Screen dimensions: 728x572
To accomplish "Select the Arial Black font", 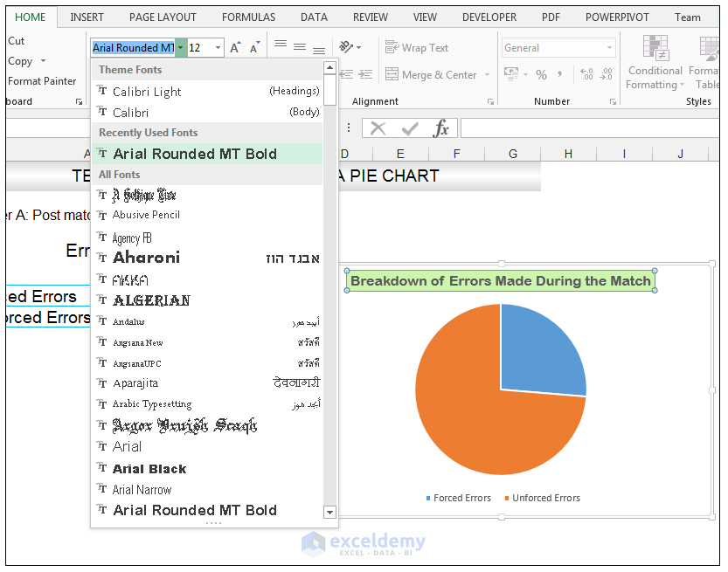I will pyautogui.click(x=207, y=469).
